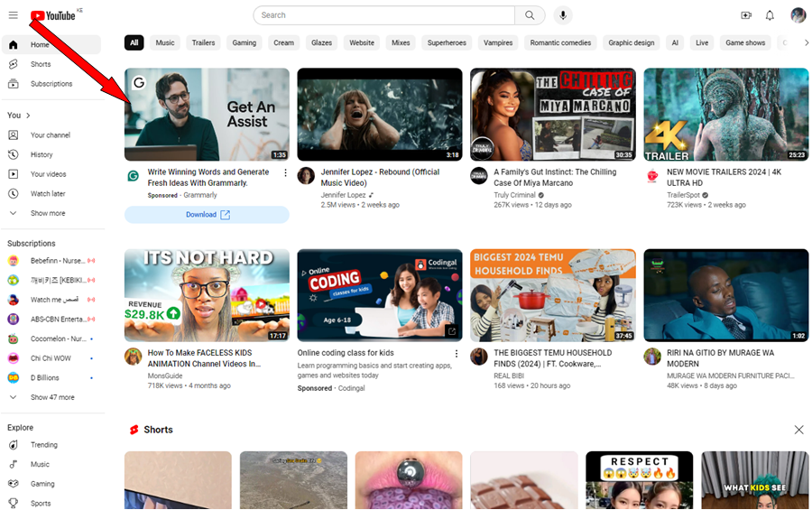The width and height of the screenshot is (812, 510).
Task: Open the WHAT KIDS SEE short
Action: pos(754,480)
